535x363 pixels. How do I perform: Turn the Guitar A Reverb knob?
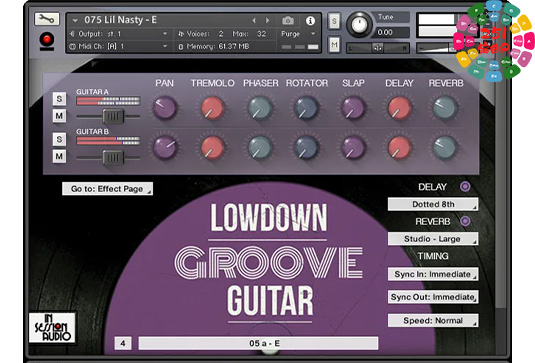coord(445,108)
